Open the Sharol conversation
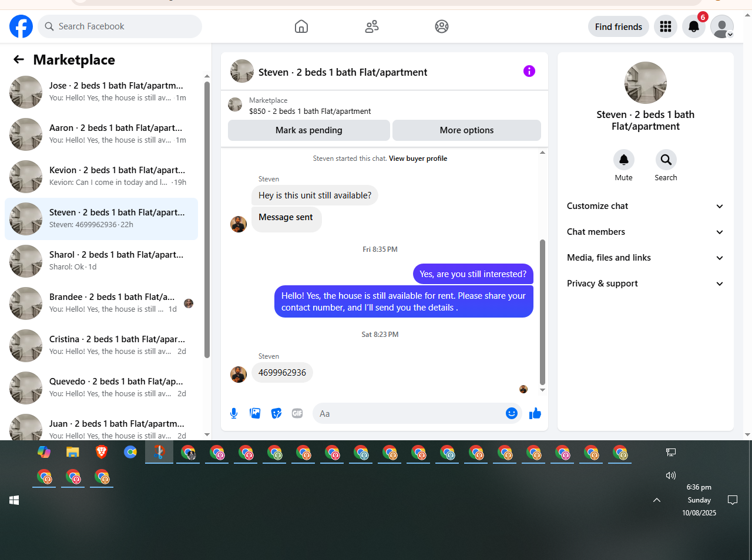752x560 pixels. pyautogui.click(x=101, y=261)
